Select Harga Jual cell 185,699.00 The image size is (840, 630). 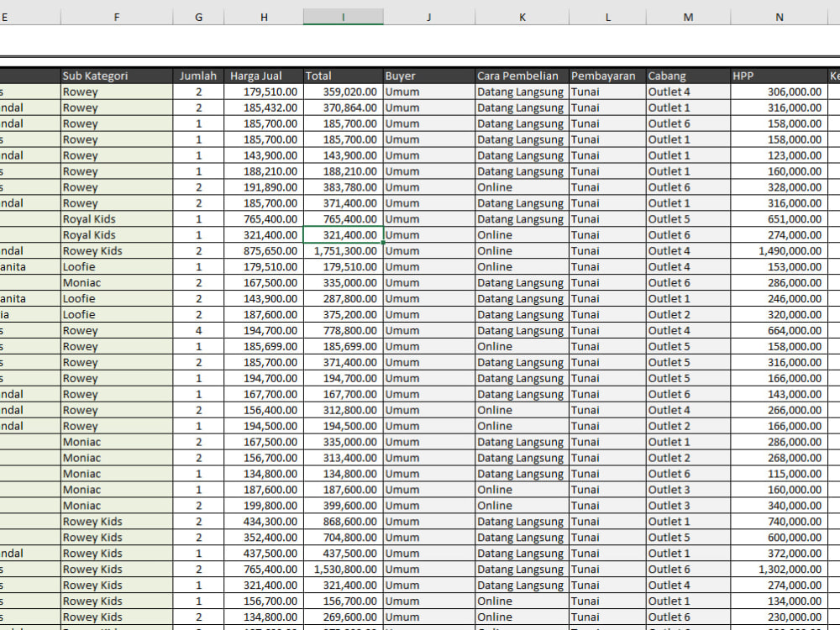click(264, 346)
